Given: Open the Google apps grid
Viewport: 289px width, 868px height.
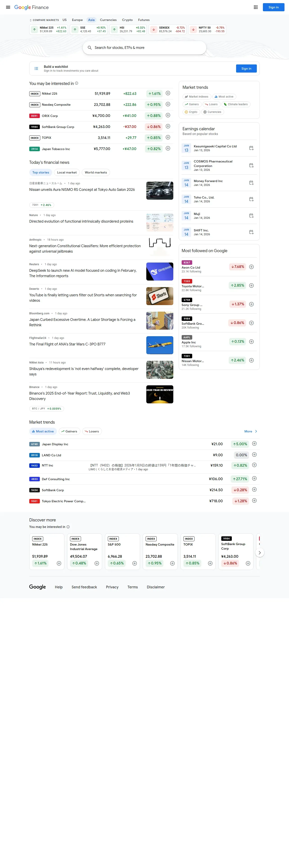Looking at the screenshot, I should tap(256, 7).
